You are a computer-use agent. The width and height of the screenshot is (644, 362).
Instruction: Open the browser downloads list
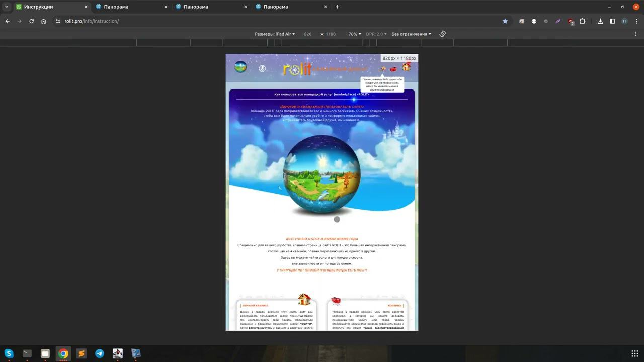[600, 21]
